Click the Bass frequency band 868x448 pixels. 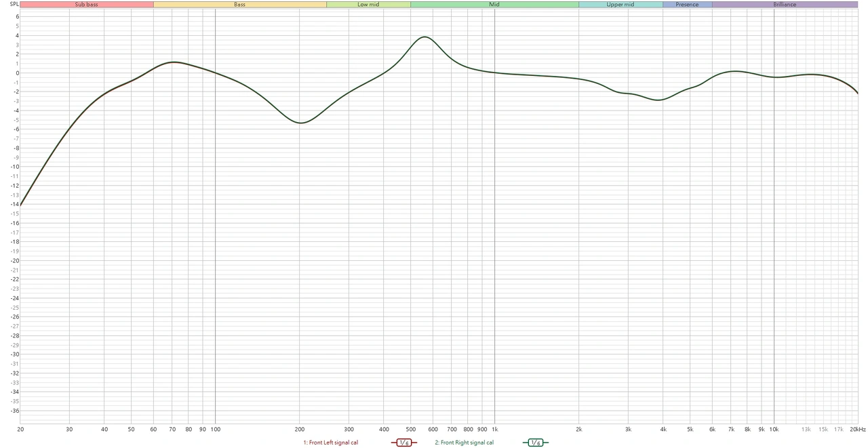tap(239, 4)
